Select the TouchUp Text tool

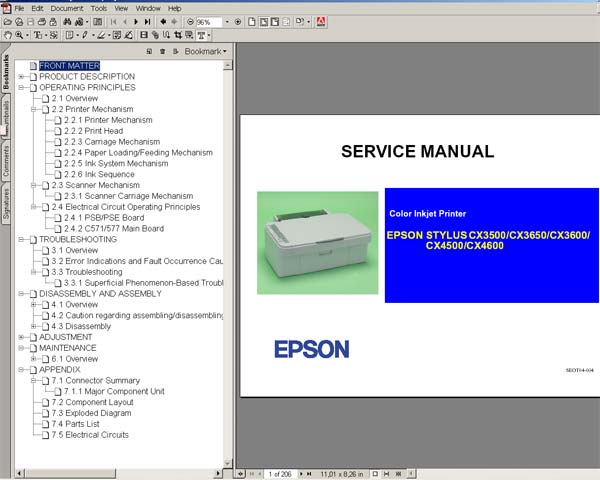pos(201,36)
